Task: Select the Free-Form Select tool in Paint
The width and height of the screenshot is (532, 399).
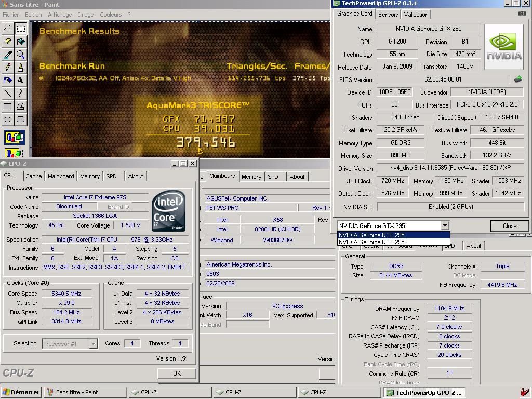Action: point(7,29)
